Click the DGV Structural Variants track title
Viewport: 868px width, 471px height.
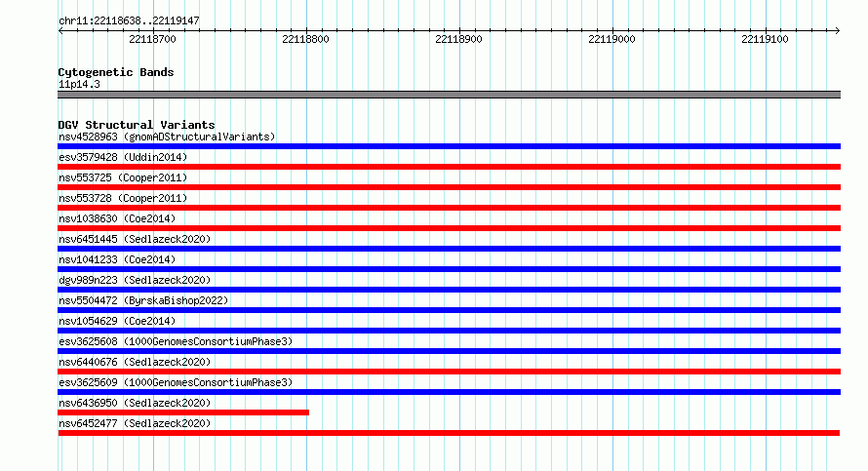137,125
